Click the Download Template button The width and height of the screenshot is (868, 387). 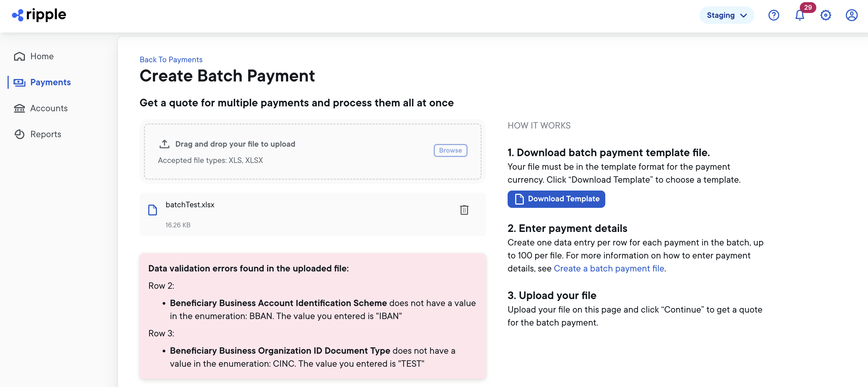pyautogui.click(x=556, y=199)
